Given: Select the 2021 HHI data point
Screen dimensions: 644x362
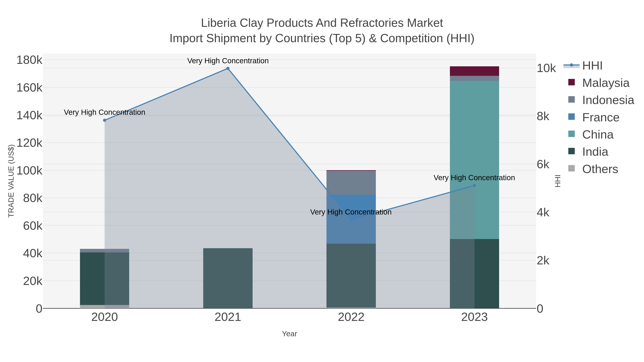Looking at the screenshot, I should (228, 68).
